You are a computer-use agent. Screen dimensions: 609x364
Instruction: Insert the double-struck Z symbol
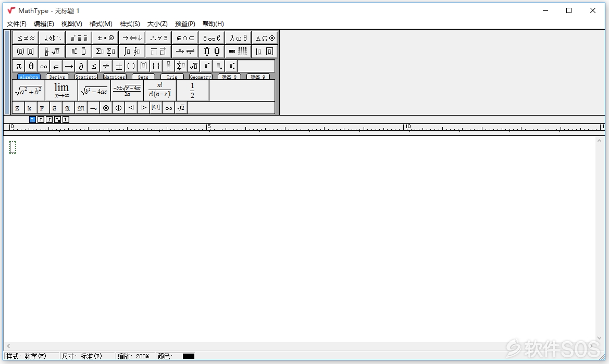18,108
